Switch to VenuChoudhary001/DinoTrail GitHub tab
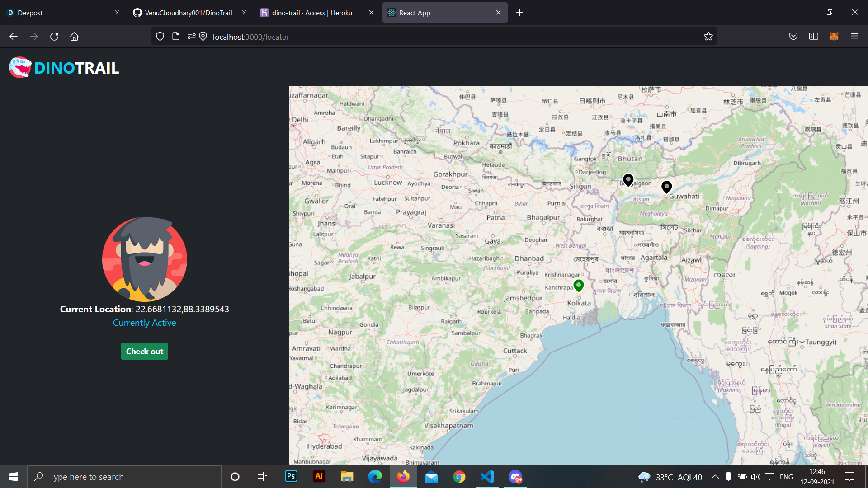The height and width of the screenshot is (488, 868). point(188,13)
